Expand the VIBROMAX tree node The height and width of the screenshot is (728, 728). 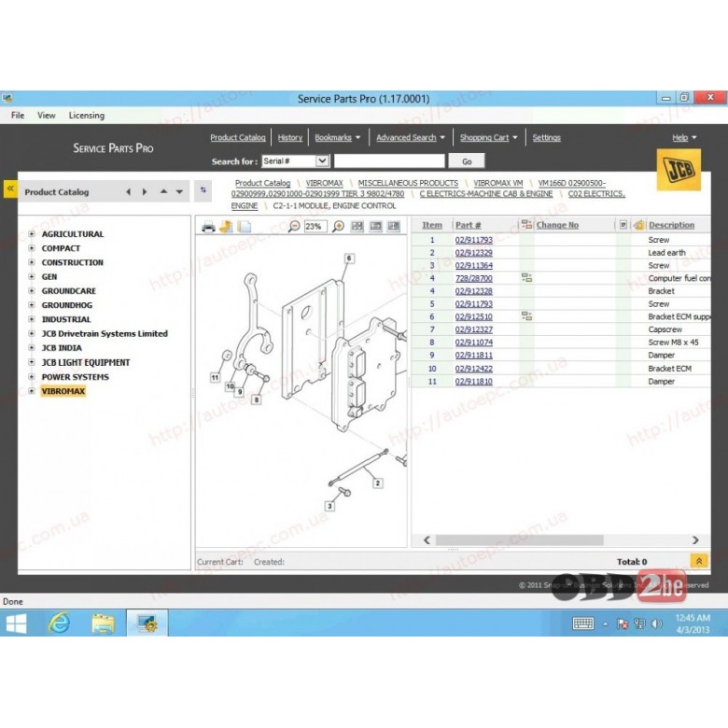[32, 391]
